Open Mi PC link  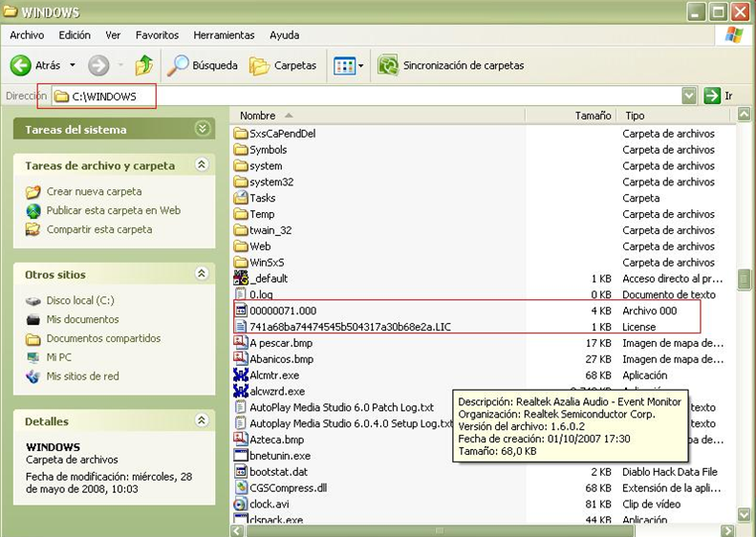coord(59,357)
